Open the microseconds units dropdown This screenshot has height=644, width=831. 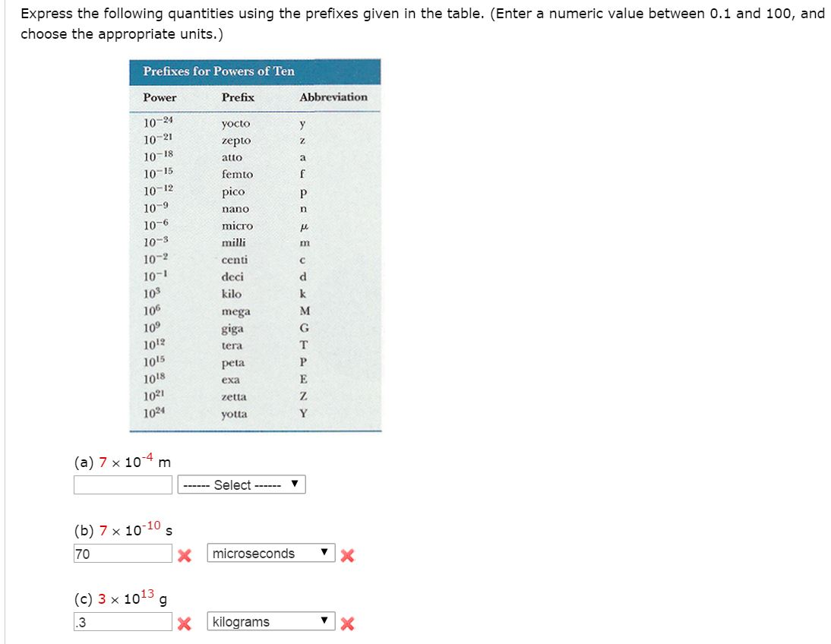click(271, 553)
